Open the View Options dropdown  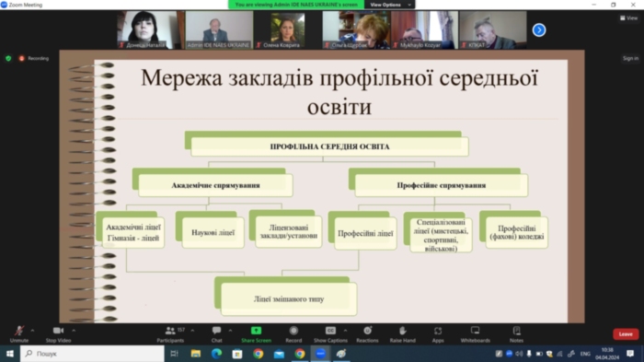[389, 5]
